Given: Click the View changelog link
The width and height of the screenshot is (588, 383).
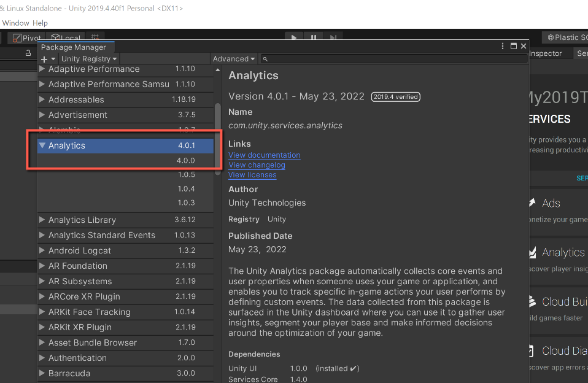Looking at the screenshot, I should point(257,165).
